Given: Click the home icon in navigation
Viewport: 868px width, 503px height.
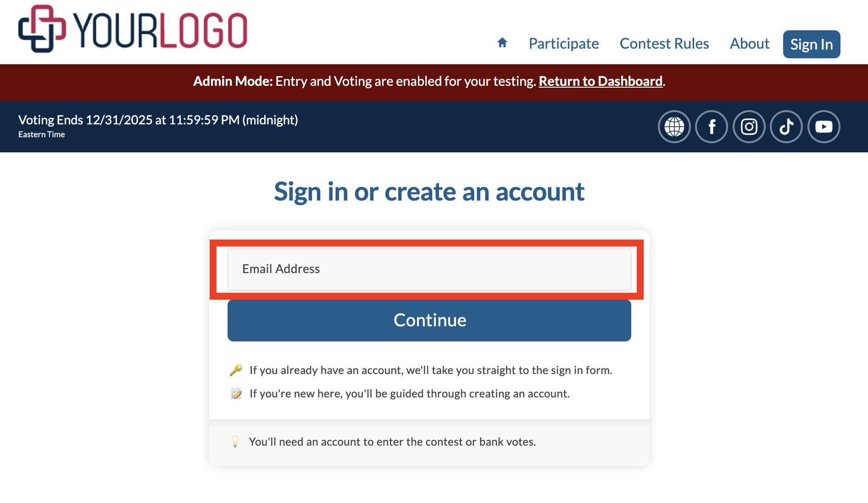Looking at the screenshot, I should click(502, 43).
